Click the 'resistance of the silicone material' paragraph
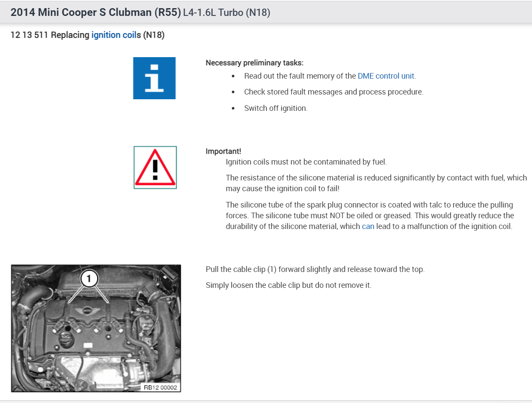 (x=376, y=183)
